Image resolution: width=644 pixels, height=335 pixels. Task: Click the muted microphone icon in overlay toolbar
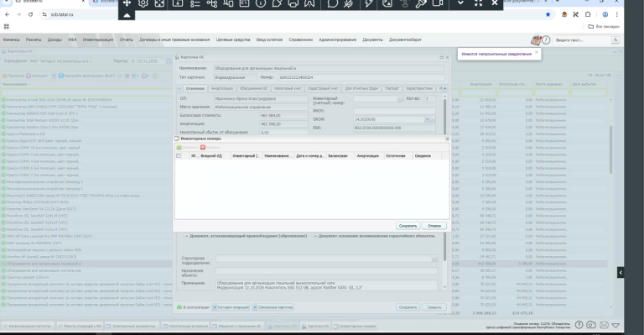tap(348, 3)
